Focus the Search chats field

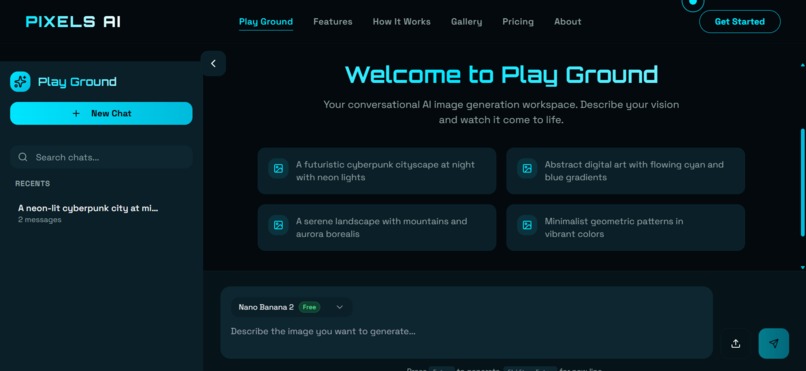[x=101, y=157]
